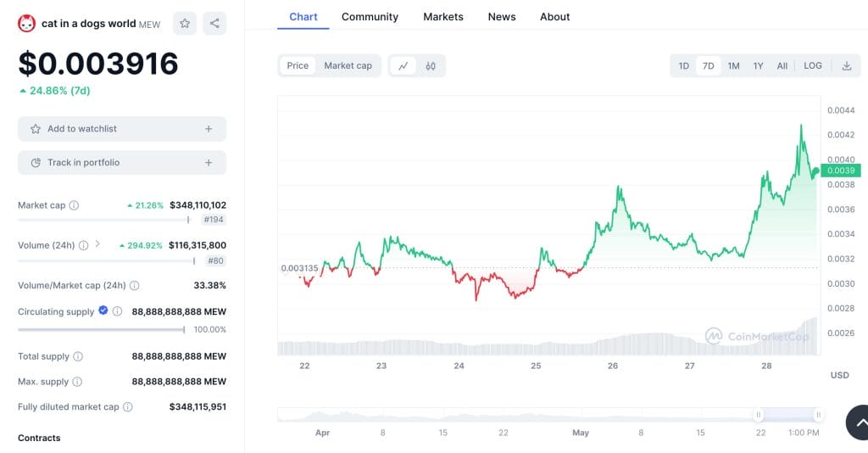Open the Markets tab
The width and height of the screenshot is (868, 453).
tap(442, 17)
